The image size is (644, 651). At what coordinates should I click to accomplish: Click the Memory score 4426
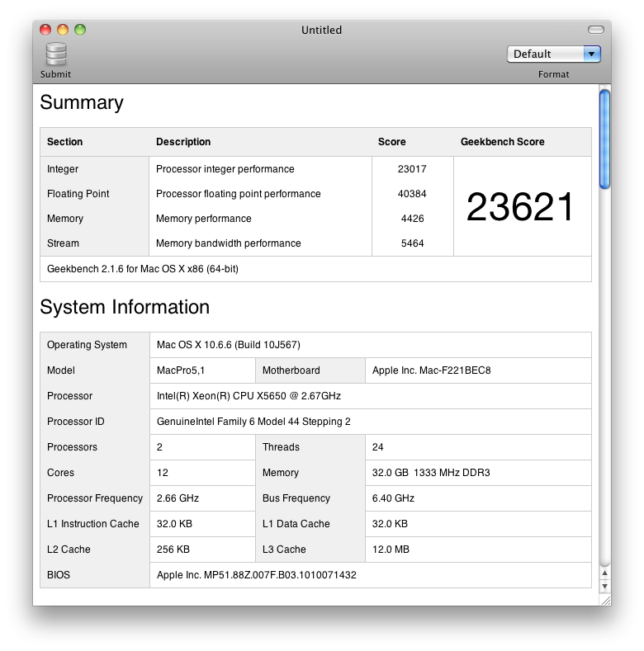[x=413, y=219]
